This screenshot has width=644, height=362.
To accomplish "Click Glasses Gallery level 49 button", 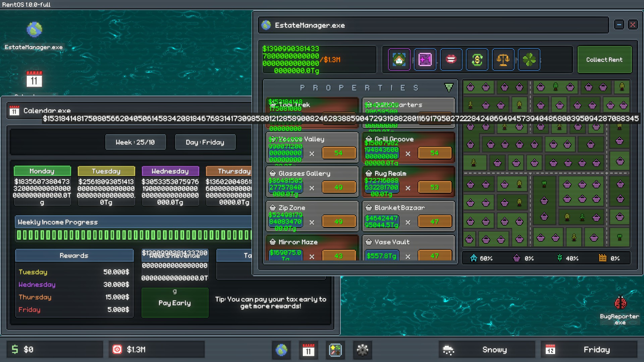I will point(338,187).
